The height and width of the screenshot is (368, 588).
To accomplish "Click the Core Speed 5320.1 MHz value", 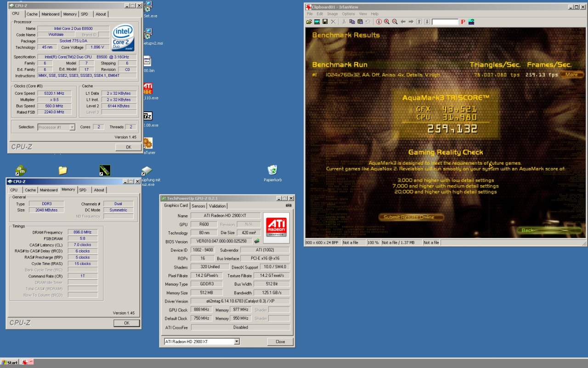I will click(x=54, y=93).
